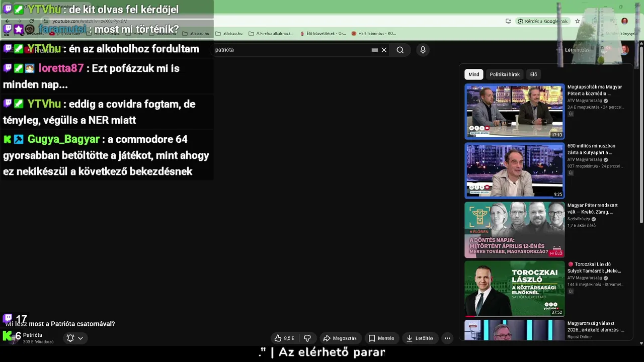Select the 'Politikai hírek' filter chip
Image resolution: width=644 pixels, height=362 pixels.
505,74
